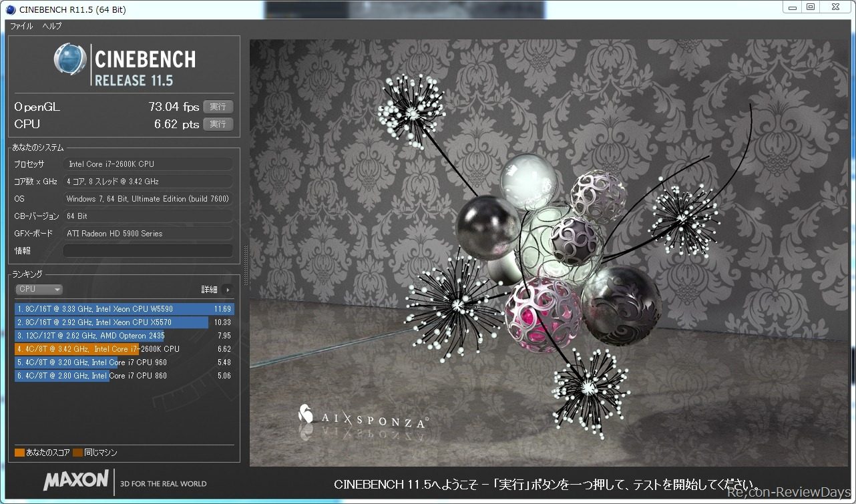Select the Core i7 CPU 960 ranking row

coord(124,362)
